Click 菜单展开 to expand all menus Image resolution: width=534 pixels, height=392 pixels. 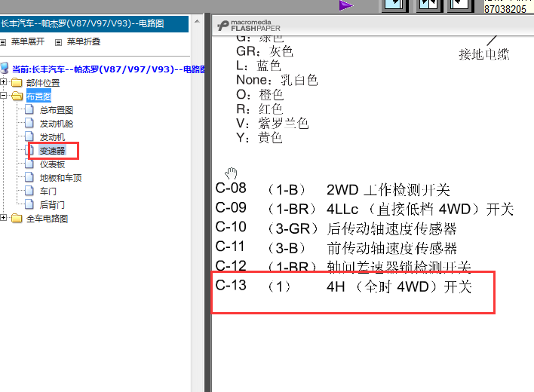tap(28, 42)
